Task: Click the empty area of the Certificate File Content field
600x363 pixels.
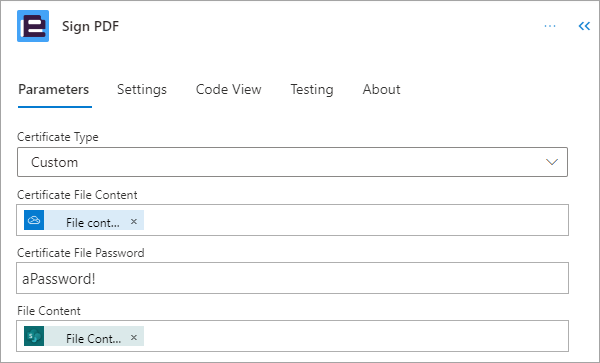Action: 356,220
